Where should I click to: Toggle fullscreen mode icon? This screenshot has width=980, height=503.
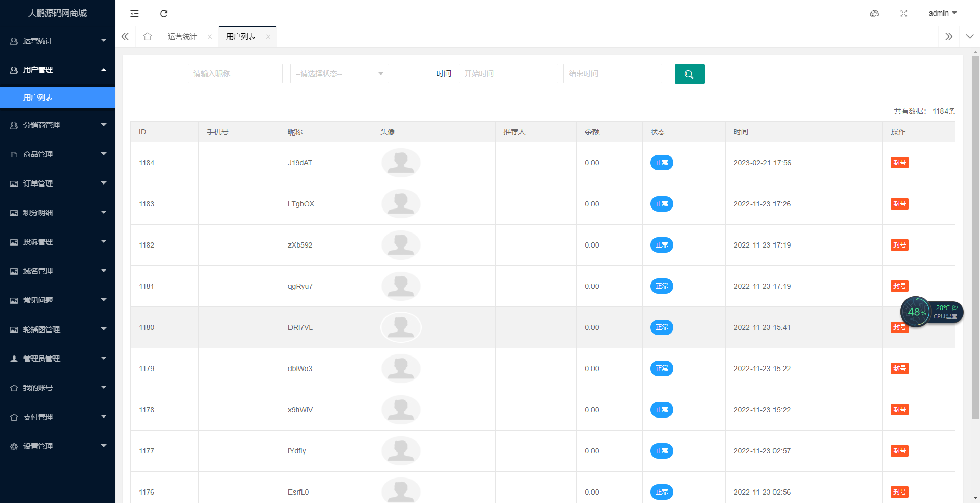(904, 14)
